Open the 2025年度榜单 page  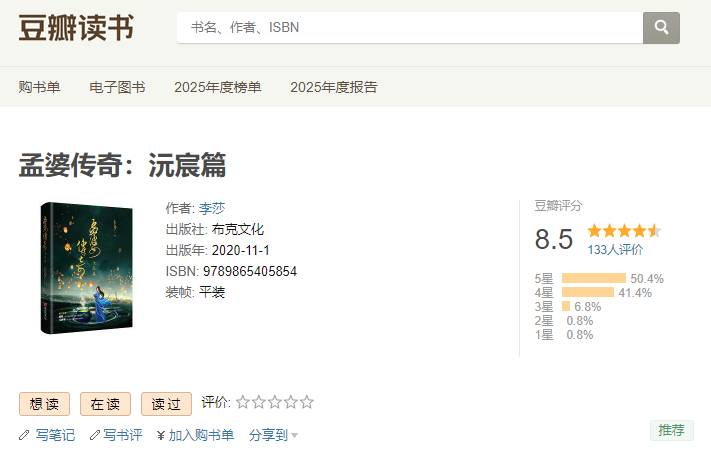218,87
